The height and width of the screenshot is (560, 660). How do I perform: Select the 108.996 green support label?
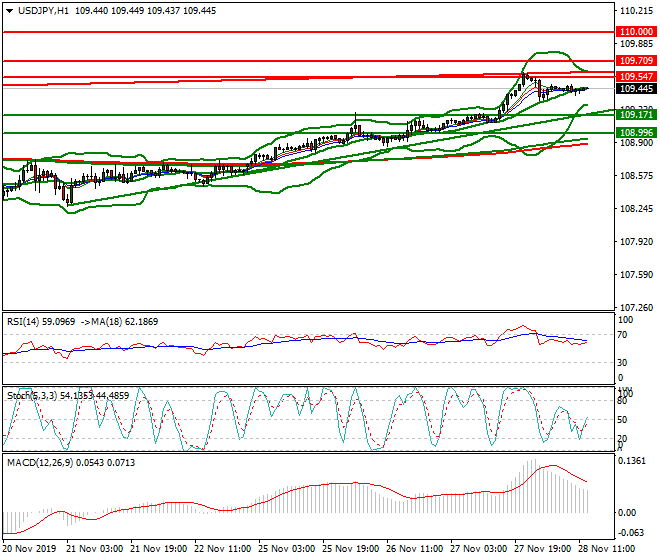pyautogui.click(x=636, y=133)
